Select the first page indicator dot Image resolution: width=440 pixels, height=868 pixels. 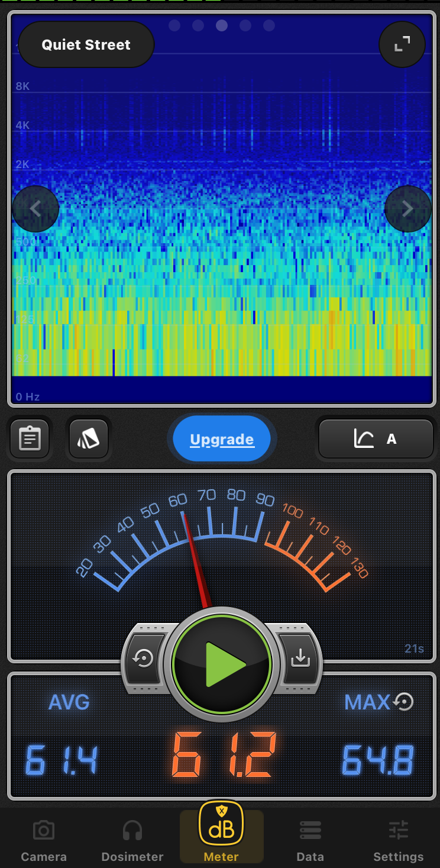click(174, 25)
